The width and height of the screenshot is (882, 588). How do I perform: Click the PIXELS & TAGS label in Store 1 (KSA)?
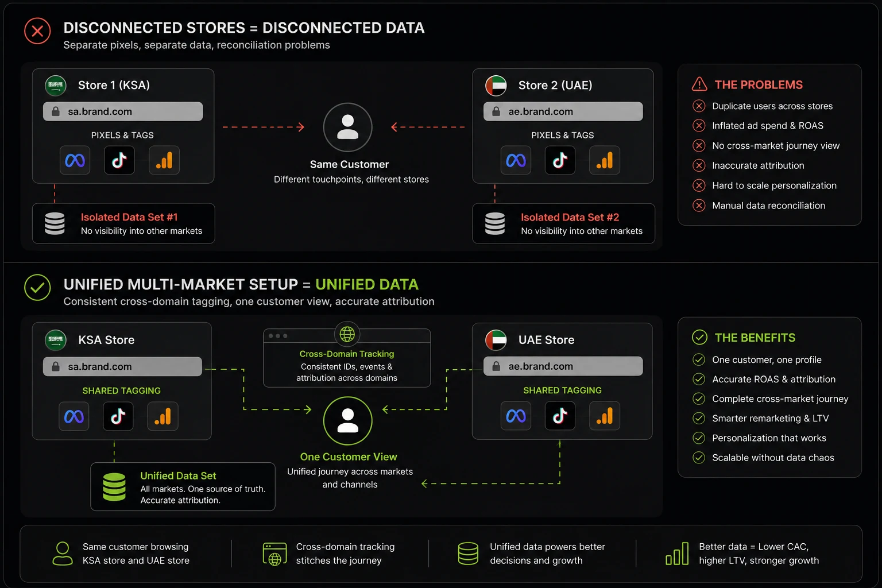[x=122, y=135]
